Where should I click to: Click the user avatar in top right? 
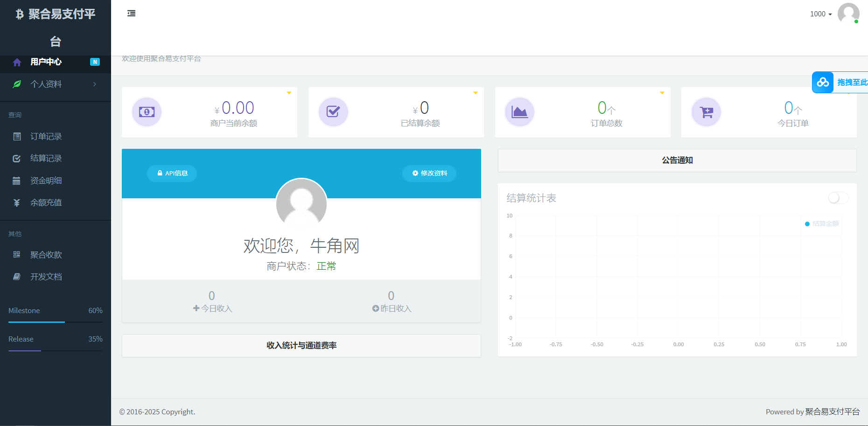click(848, 14)
